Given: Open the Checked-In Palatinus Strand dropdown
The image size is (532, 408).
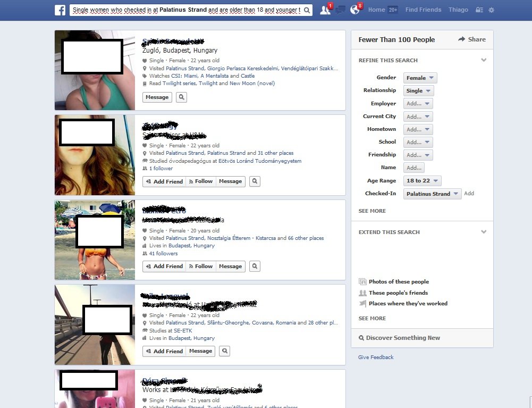Looking at the screenshot, I should (x=432, y=194).
